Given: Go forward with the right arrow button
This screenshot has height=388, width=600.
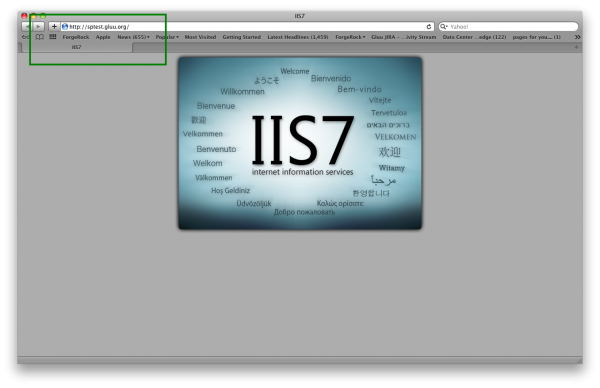Looking at the screenshot, I should pyautogui.click(x=38, y=26).
